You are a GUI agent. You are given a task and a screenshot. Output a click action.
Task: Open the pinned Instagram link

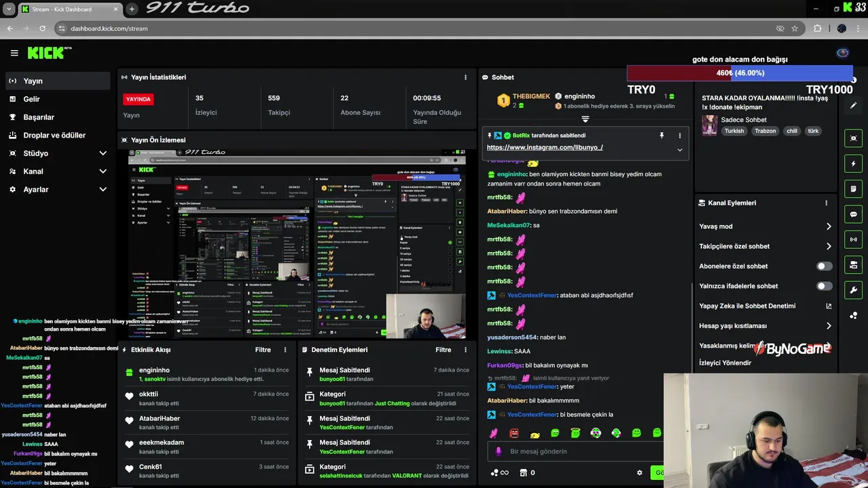point(545,147)
